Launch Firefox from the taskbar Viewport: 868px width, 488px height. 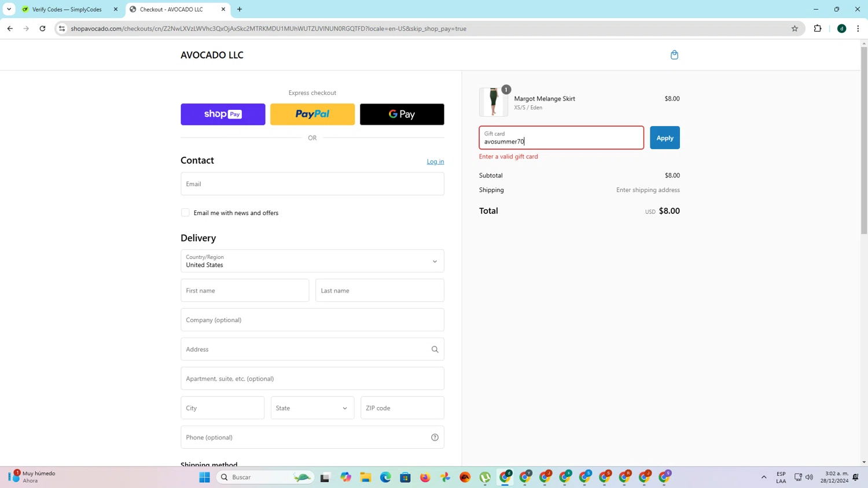(425, 477)
